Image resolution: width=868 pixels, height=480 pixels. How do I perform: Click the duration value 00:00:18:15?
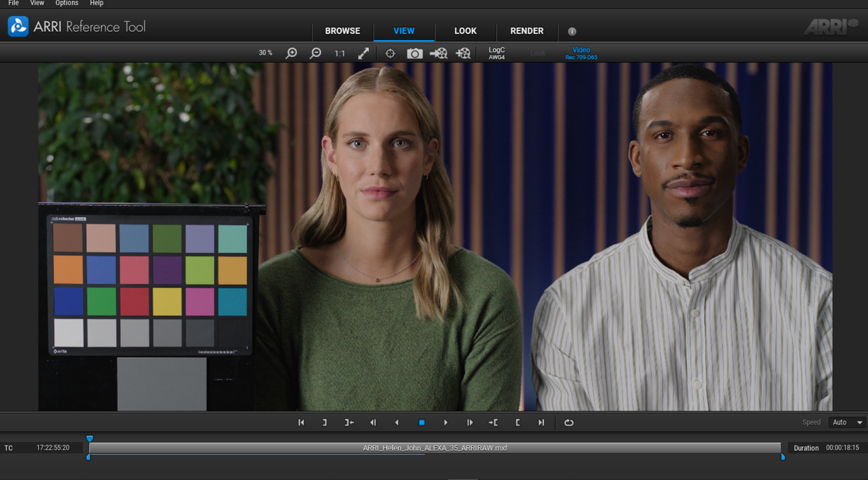coord(842,448)
